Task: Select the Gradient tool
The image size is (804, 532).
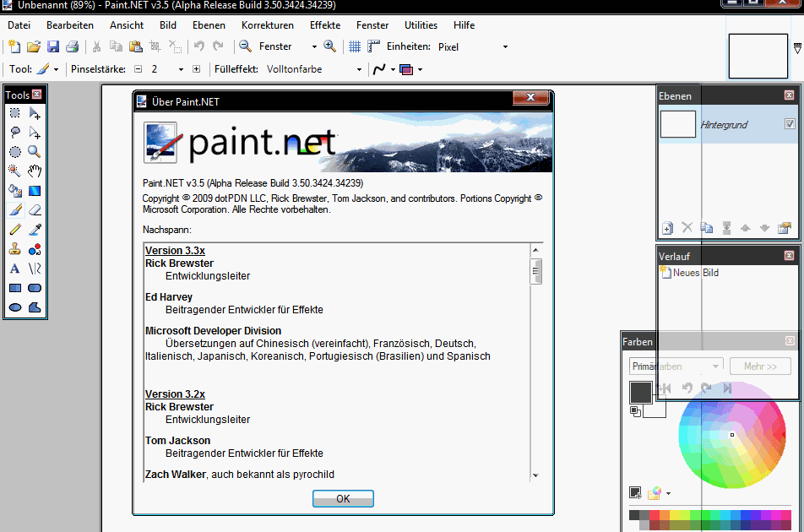Action: (x=35, y=191)
